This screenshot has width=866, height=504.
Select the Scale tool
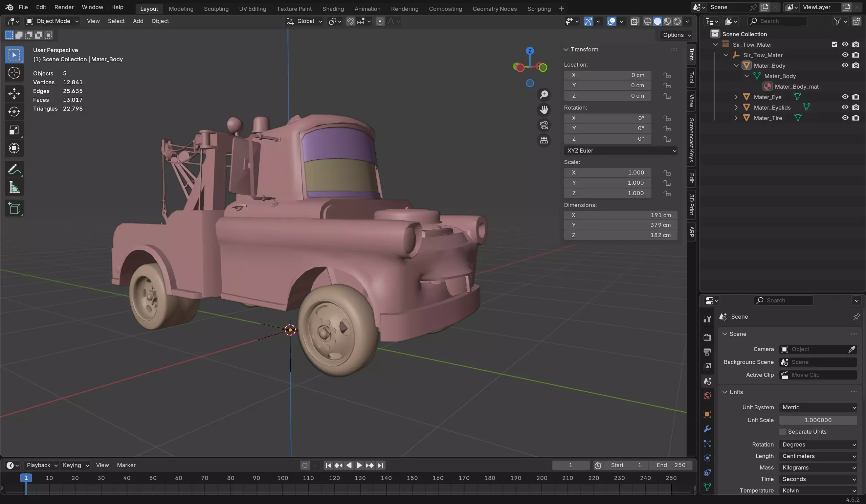point(14,130)
